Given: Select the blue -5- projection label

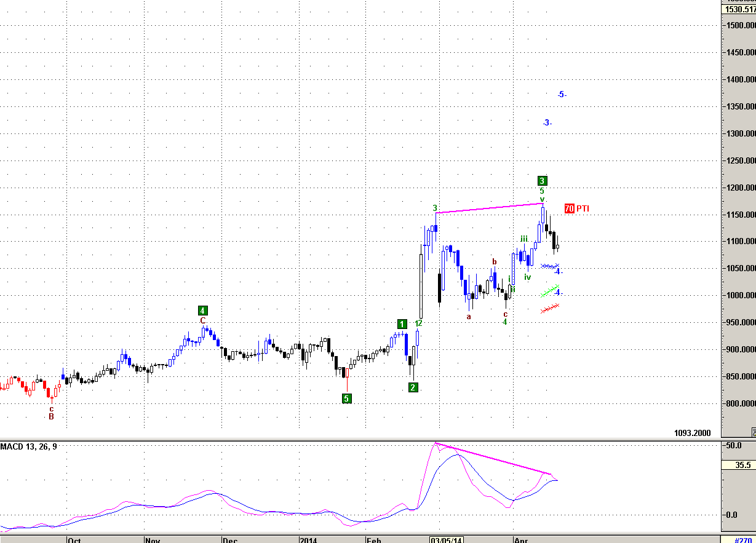Looking at the screenshot, I should point(562,95).
